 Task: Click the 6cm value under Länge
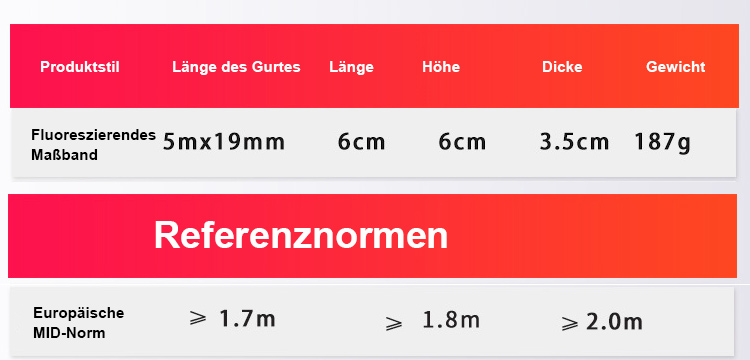pos(362,142)
